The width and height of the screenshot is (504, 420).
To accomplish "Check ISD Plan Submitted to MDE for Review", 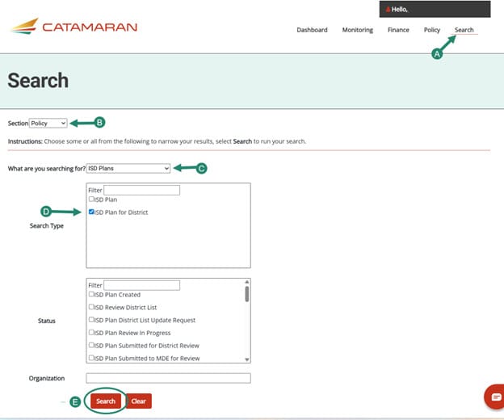I will tap(91, 358).
